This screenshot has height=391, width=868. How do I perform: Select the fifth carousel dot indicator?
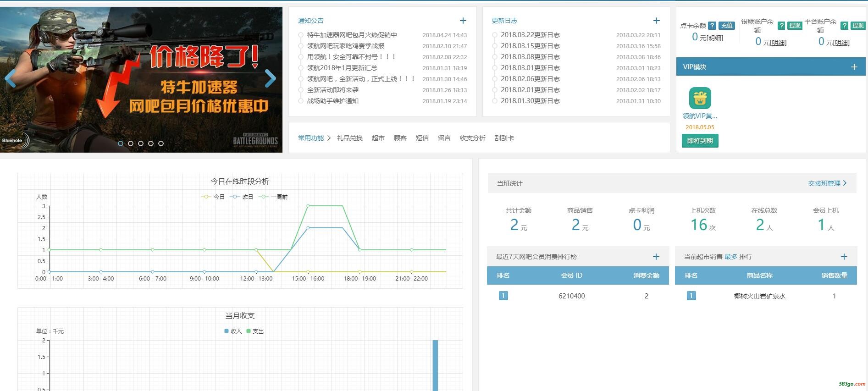click(x=161, y=143)
